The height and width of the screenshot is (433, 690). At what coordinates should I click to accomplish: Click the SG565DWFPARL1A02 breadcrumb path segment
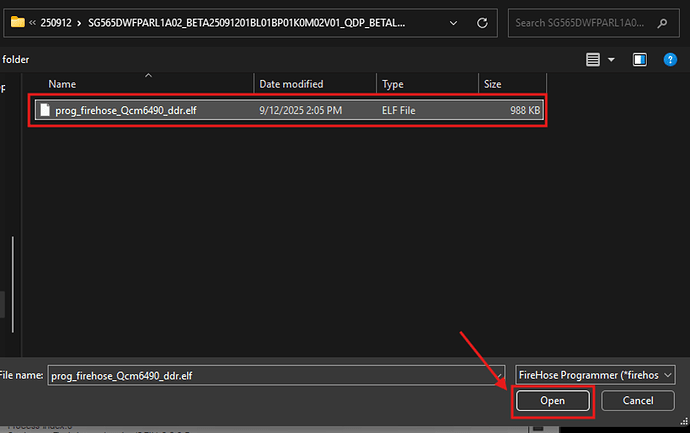tap(246, 23)
